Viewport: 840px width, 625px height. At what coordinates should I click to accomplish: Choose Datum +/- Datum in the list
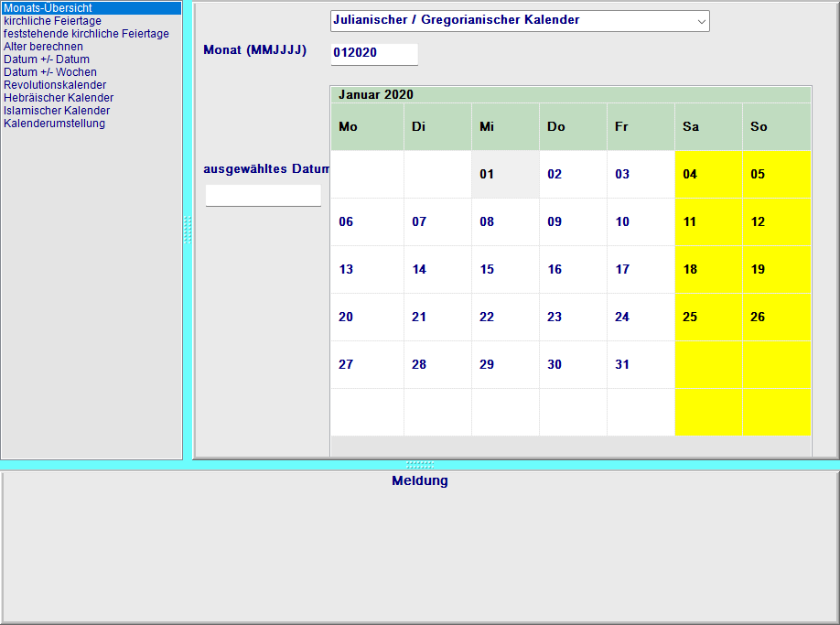(47, 59)
